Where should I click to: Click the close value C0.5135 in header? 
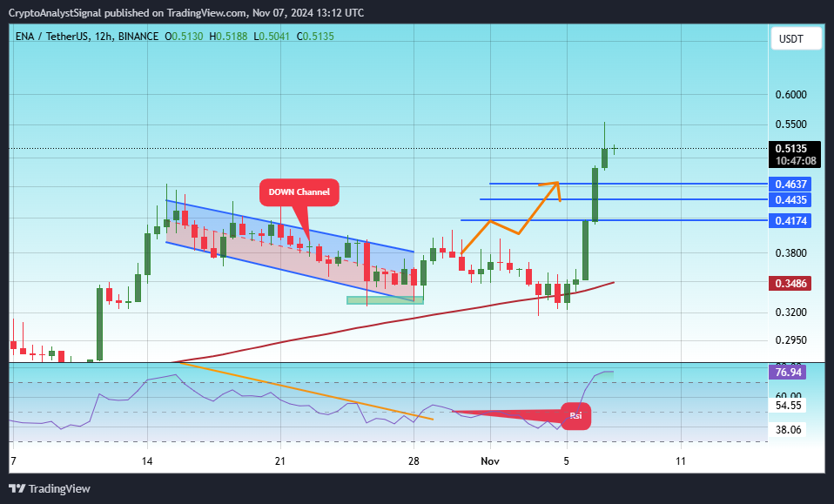pos(315,37)
